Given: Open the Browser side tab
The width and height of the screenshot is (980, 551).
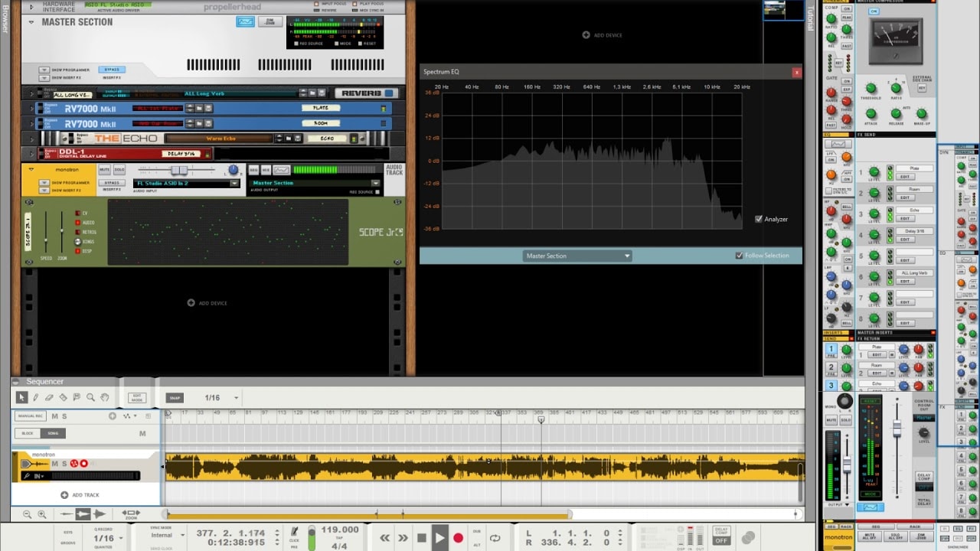Looking at the screenshot, I should pyautogui.click(x=5, y=18).
